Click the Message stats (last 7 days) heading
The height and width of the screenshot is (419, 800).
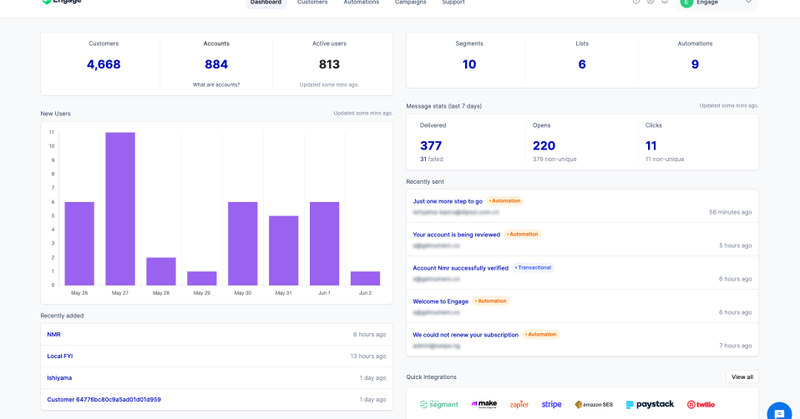tap(444, 106)
